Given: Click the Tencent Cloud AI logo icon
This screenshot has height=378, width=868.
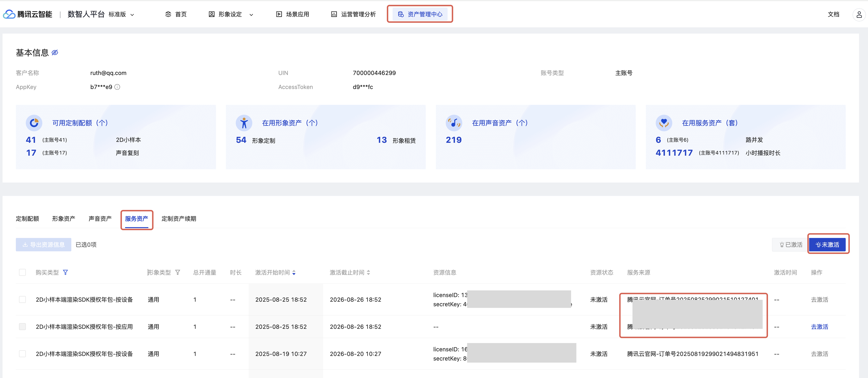Looking at the screenshot, I should [x=9, y=14].
